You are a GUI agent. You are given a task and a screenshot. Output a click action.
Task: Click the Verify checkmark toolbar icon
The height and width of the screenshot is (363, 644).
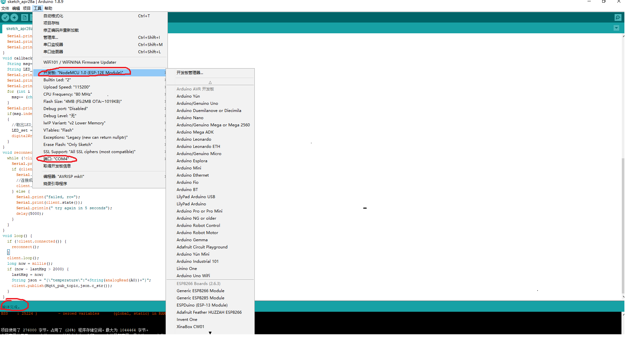(x=6, y=18)
